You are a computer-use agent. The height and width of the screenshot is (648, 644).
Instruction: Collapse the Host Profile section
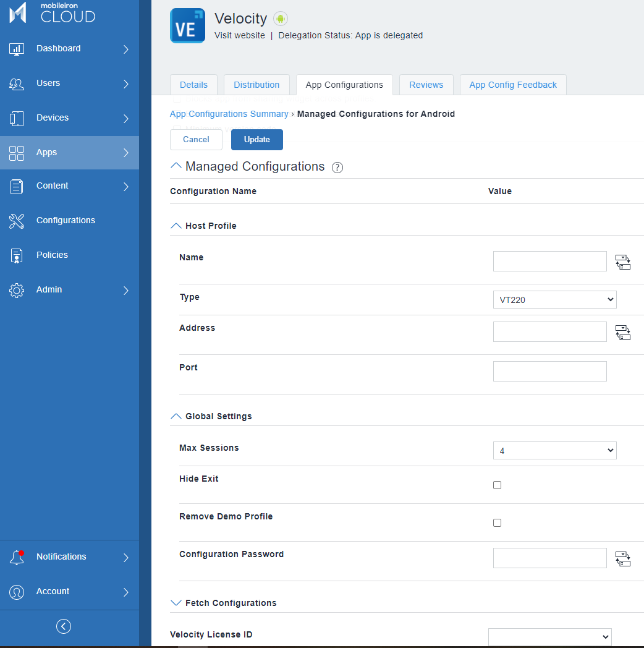pyautogui.click(x=176, y=225)
